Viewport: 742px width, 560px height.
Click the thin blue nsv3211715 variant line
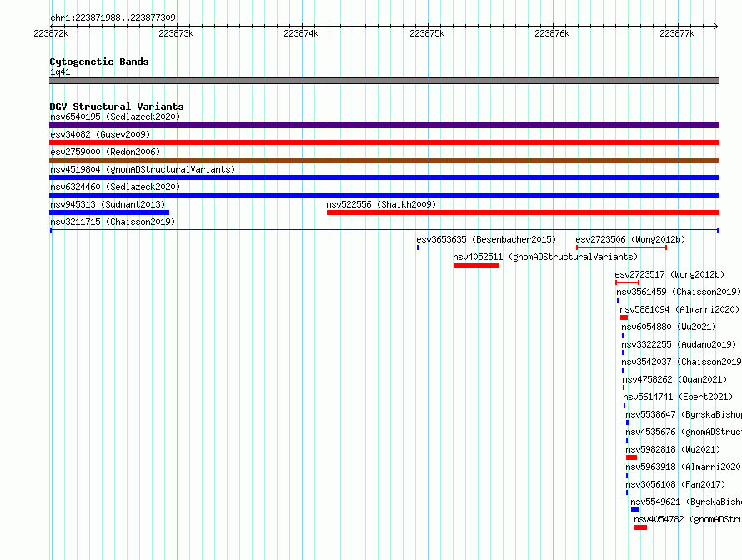pos(384,230)
